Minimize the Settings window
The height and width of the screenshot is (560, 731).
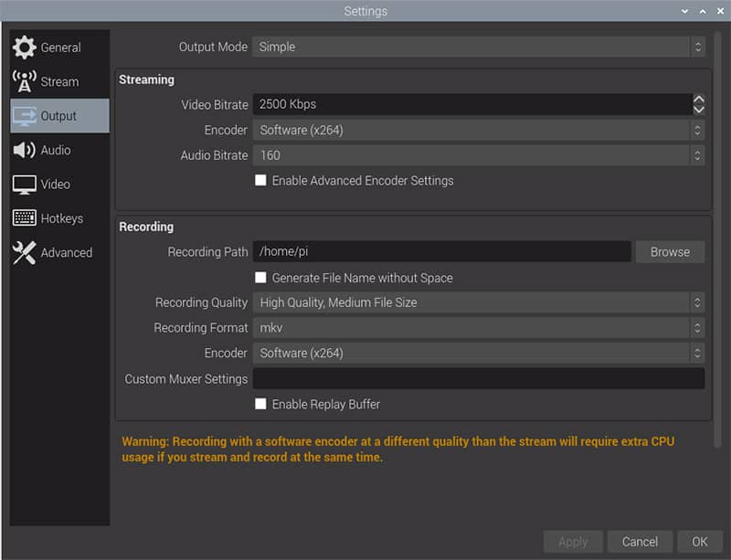pyautogui.click(x=684, y=11)
